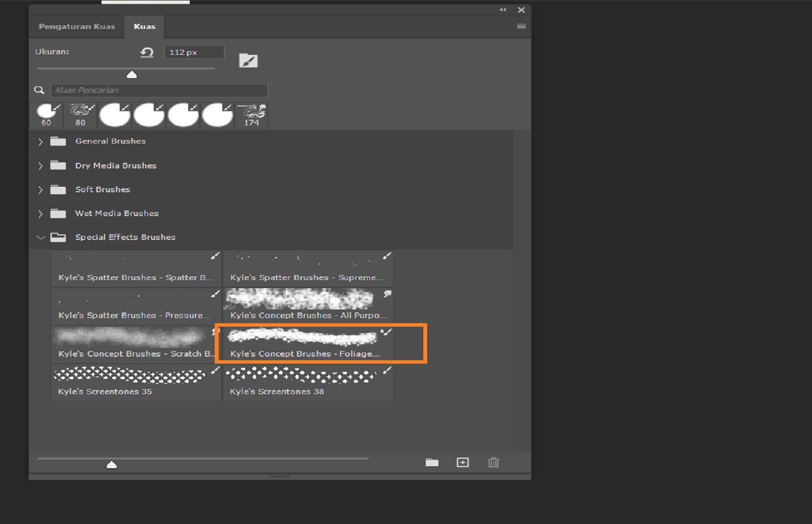Open the panel options hamburger menu
812x524 pixels.
pos(521,26)
